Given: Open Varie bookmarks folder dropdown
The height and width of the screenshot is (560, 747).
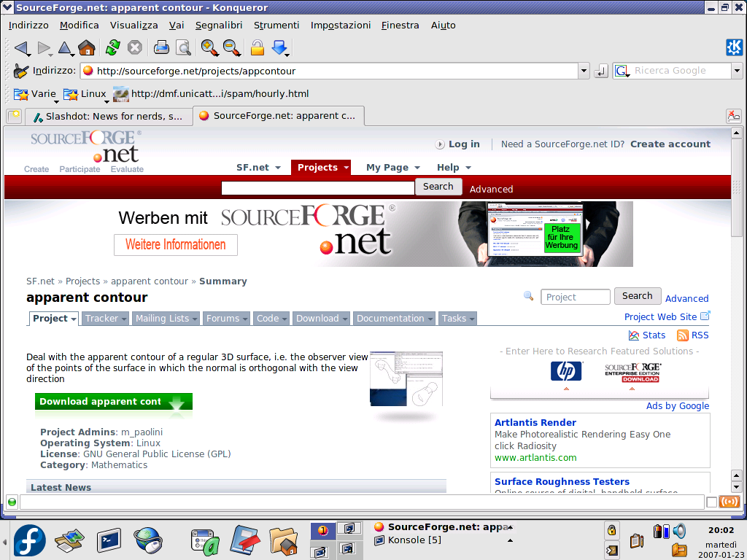Looking at the screenshot, I should click(x=35, y=94).
